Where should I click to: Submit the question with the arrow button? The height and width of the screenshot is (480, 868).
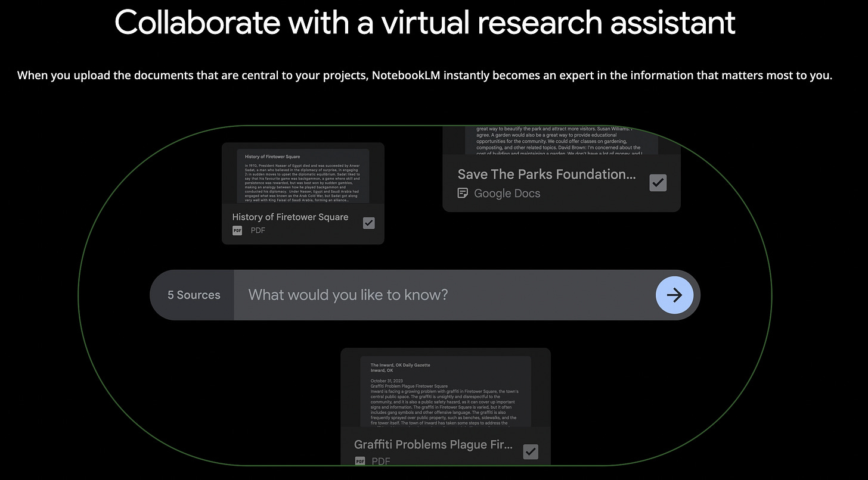[x=674, y=295]
